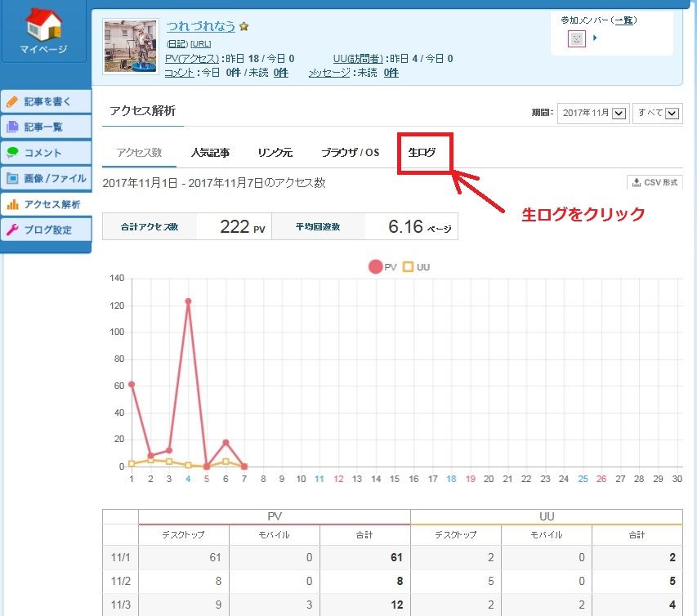The height and width of the screenshot is (616, 697).
Task: Click the UU table header
Action: [547, 516]
